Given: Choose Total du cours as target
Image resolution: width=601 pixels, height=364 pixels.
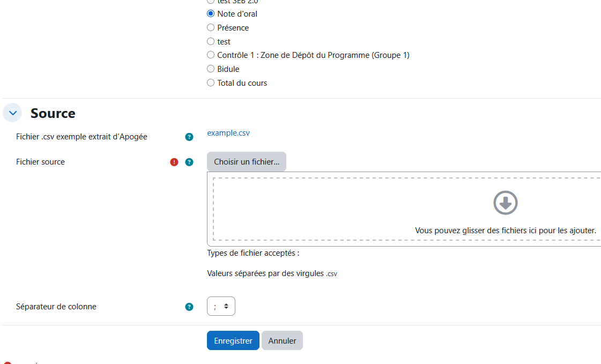Looking at the screenshot, I should pos(210,83).
